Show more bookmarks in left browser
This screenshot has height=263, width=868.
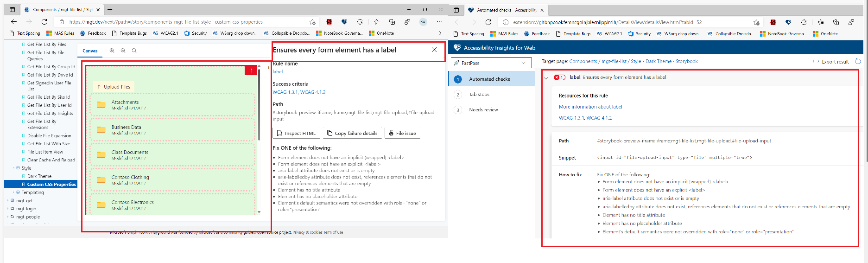pyautogui.click(x=440, y=33)
